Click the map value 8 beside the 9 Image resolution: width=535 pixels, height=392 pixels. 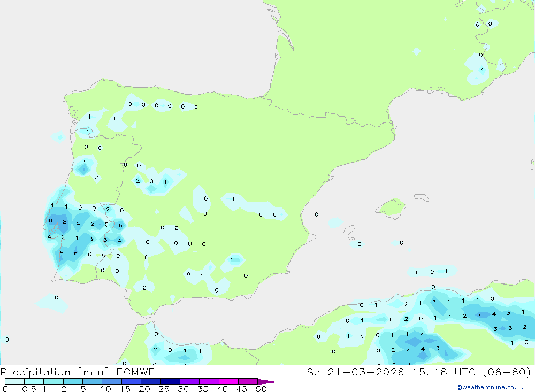pos(65,222)
